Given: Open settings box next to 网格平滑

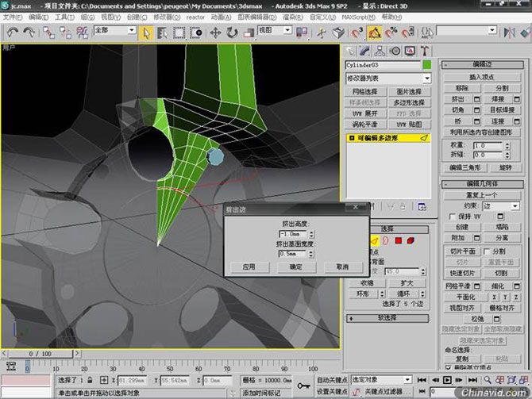Looking at the screenshot, I should tap(476, 286).
